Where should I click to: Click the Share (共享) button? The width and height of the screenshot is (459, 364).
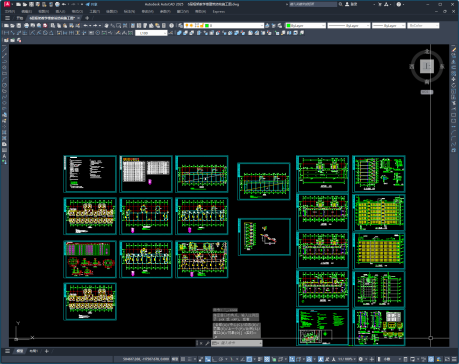tap(92, 4)
